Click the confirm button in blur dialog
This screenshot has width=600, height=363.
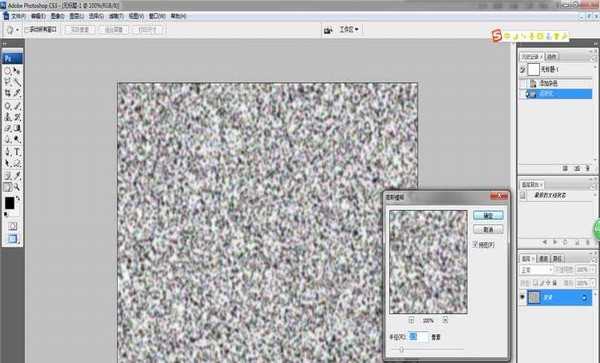coord(488,215)
